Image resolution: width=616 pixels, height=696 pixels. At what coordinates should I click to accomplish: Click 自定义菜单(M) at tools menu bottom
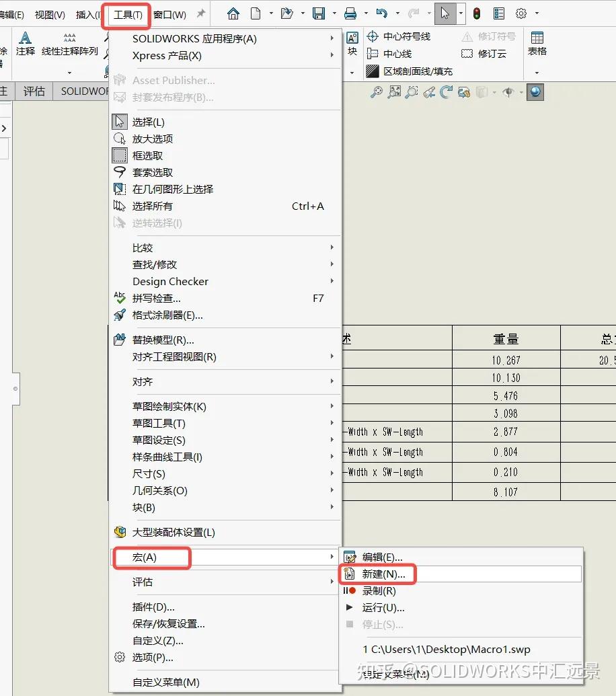pos(226,683)
